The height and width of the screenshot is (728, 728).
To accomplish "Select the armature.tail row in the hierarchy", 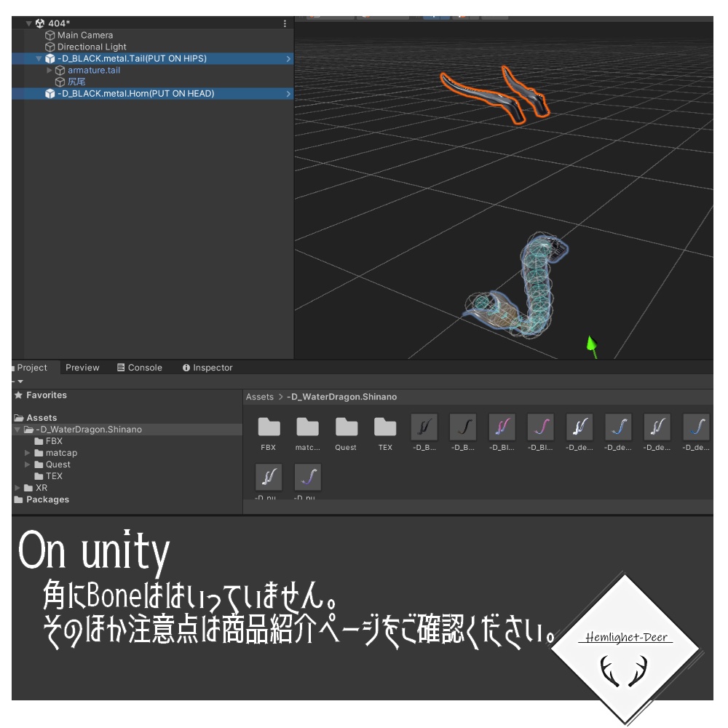I will pyautogui.click(x=153, y=70).
